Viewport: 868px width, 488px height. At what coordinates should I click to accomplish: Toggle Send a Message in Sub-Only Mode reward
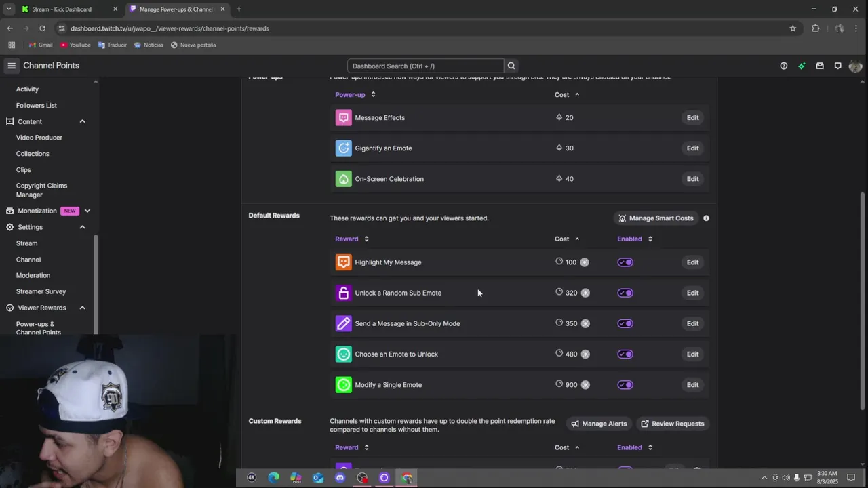click(x=625, y=323)
